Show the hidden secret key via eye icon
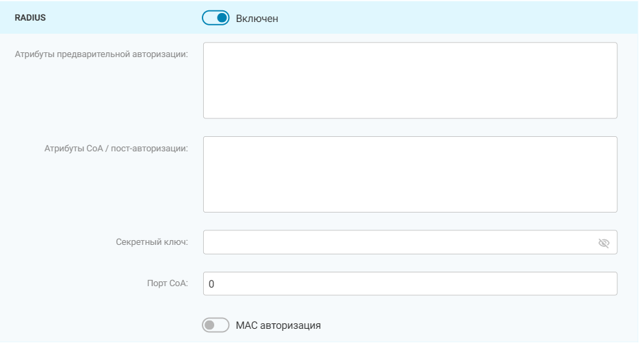This screenshot has height=346, width=644. [x=604, y=243]
